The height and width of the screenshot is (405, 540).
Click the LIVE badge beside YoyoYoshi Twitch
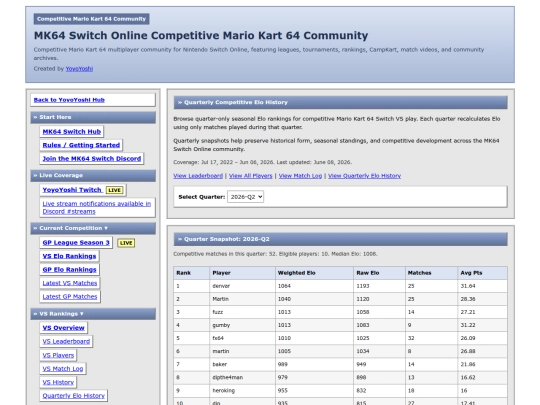point(114,190)
